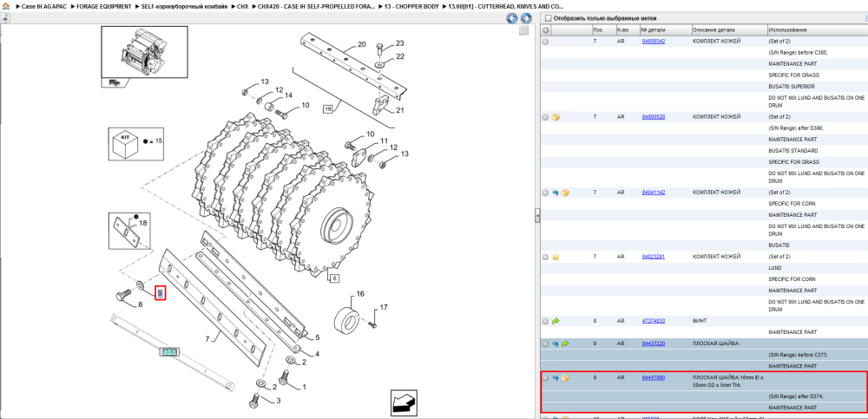Go to the previous illustration with back arrow
Screen dimensions: 868x419
pos(513,18)
